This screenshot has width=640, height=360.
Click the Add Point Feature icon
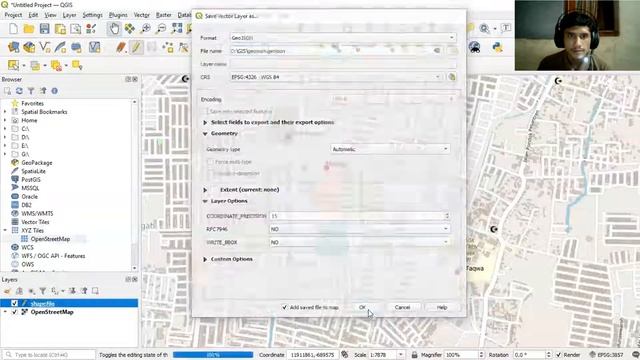(x=168, y=47)
